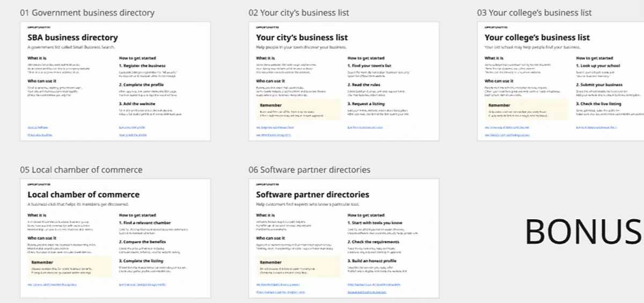Click '2. Check the requirements' step
644x303 pixels.
[374, 242]
